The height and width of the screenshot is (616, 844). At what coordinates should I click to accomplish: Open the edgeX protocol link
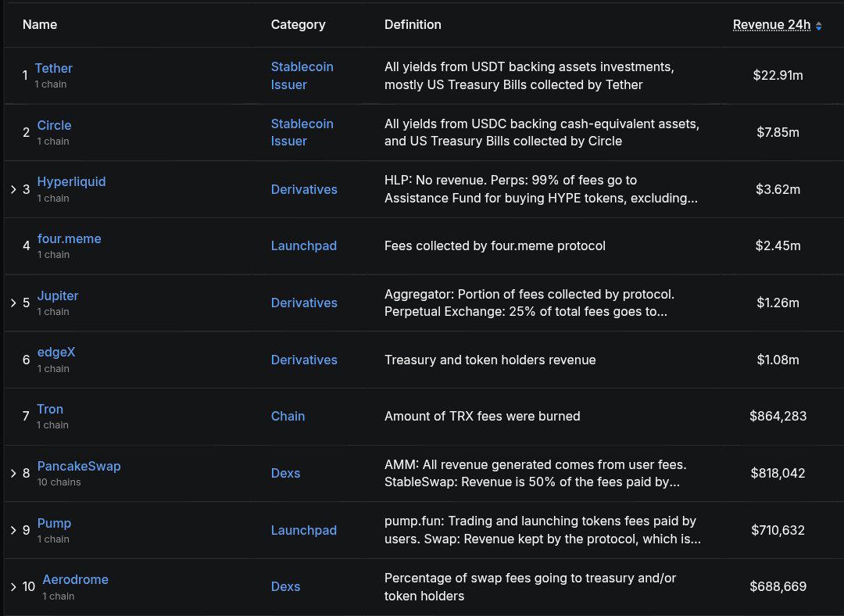(x=56, y=352)
